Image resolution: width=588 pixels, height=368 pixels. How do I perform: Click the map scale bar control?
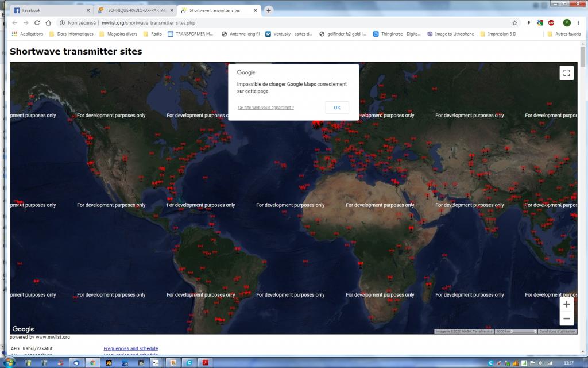coord(516,332)
